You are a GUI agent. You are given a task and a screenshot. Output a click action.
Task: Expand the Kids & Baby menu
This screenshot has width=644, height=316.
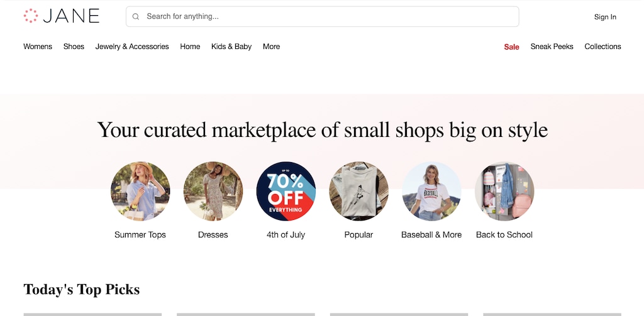pyautogui.click(x=231, y=46)
